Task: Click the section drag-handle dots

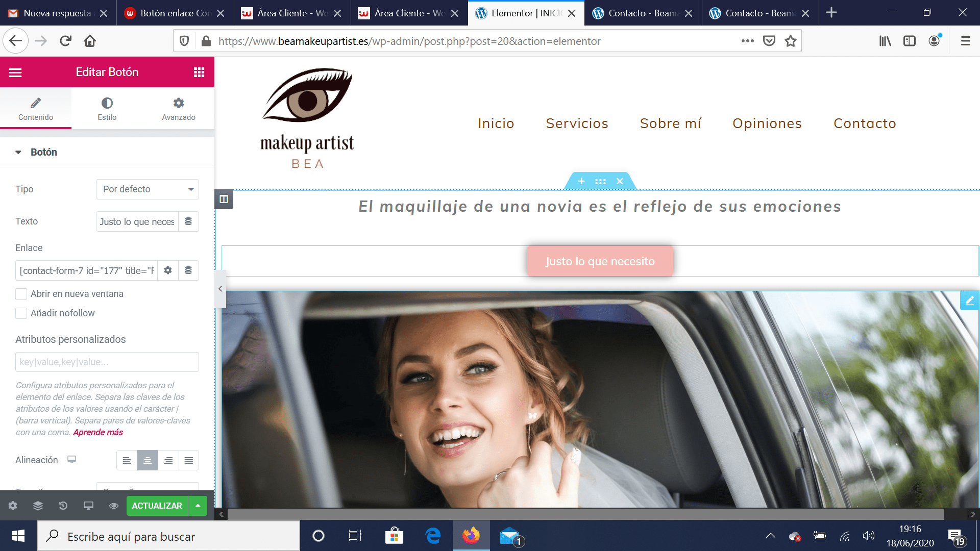Action: point(600,181)
